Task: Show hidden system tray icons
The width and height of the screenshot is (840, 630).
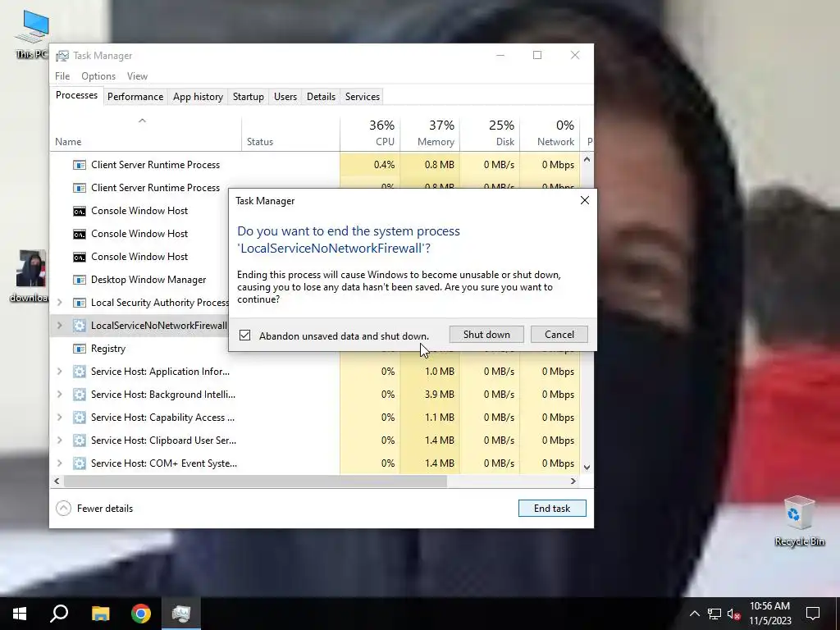Action: (x=694, y=614)
